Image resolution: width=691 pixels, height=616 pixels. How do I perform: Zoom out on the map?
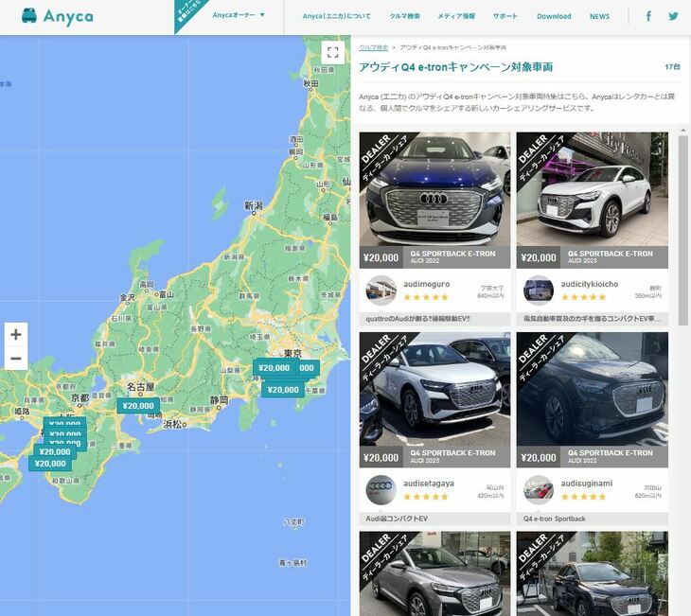coord(16,359)
